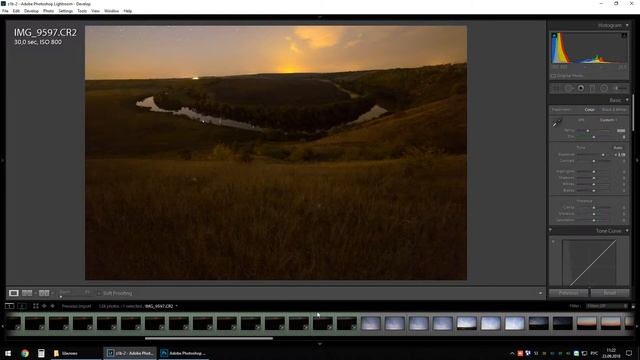Toggle highlight clipping indicator in histogram
Viewport: 640px width, 360px height.
click(x=624, y=36)
